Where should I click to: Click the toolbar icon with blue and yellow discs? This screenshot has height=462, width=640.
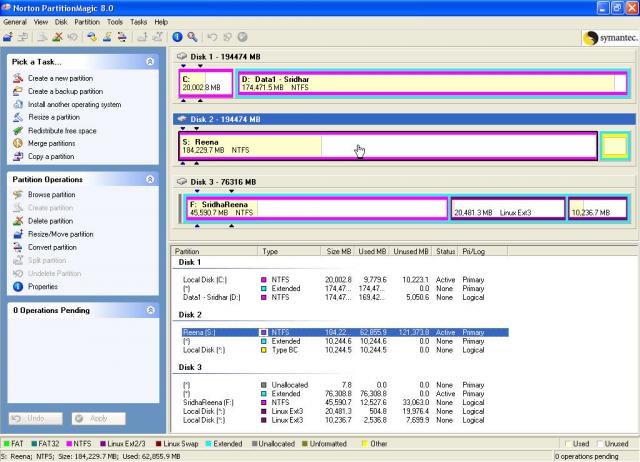[92, 37]
